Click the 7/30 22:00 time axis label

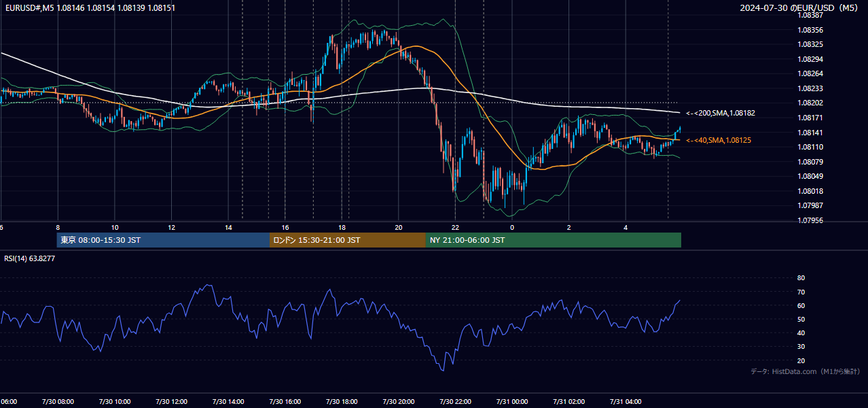point(456,402)
